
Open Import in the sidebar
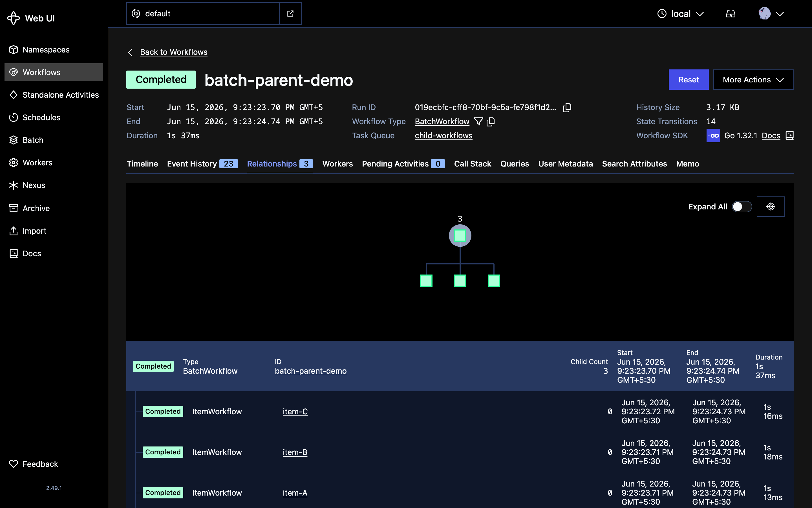tap(54, 231)
